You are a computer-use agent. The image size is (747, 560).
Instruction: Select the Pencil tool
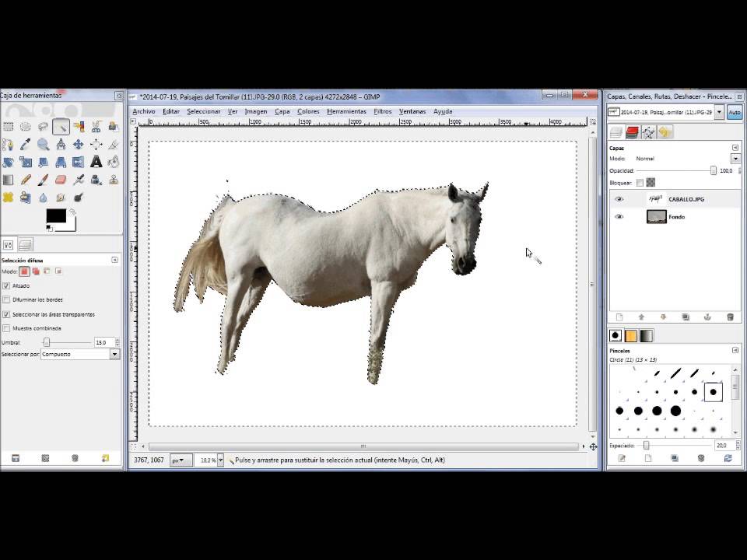pos(26,180)
